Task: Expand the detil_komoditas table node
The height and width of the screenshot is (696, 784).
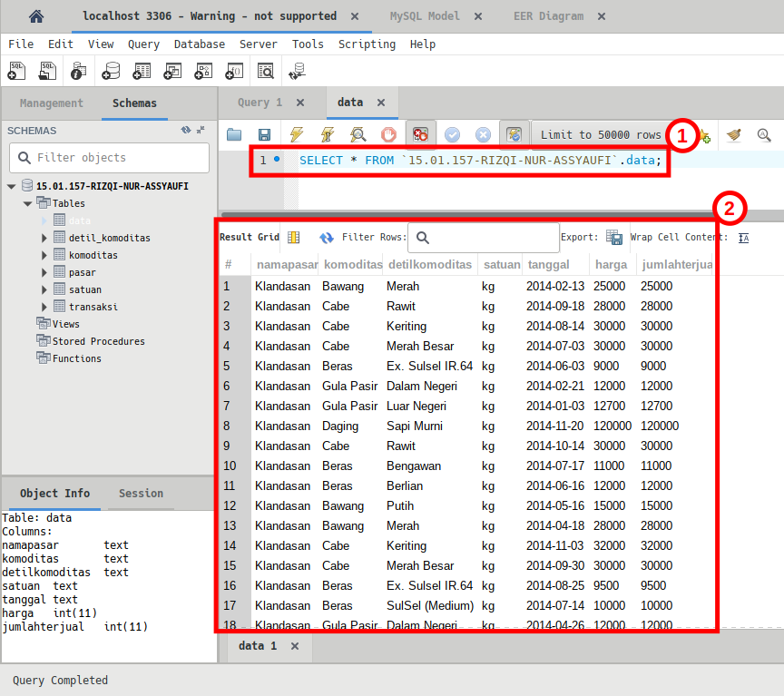Action: (x=44, y=238)
